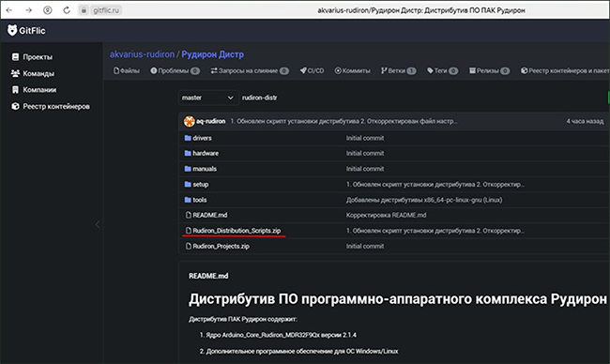610x364 pixels.
Task: Click the aq-rudiron avatar icon
Action: [x=189, y=121]
